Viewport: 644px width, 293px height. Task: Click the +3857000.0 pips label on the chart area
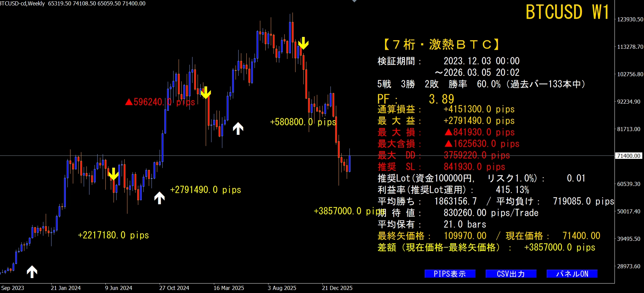[x=349, y=211]
